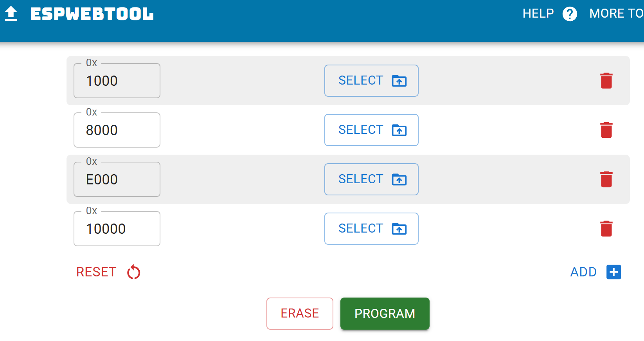Remove the 10000 row using trash icon

[x=606, y=229]
